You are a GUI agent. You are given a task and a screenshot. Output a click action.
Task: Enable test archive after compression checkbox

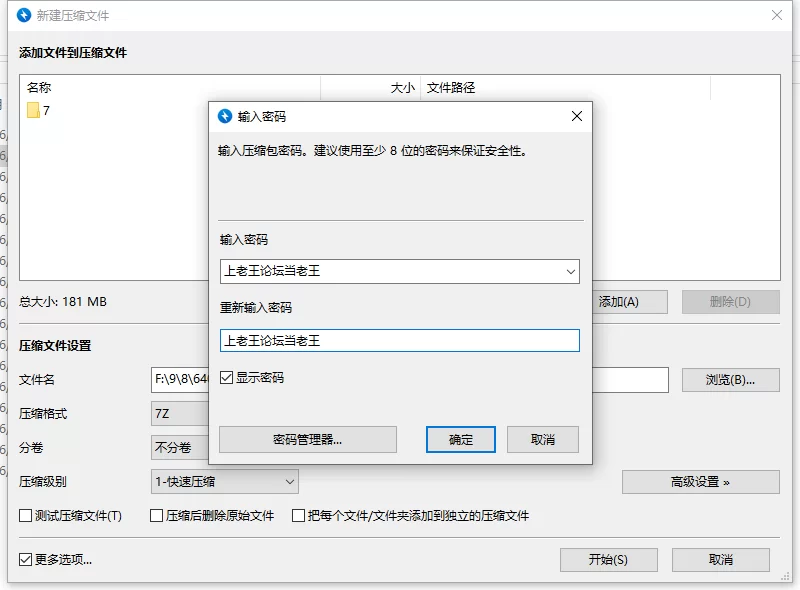26,516
